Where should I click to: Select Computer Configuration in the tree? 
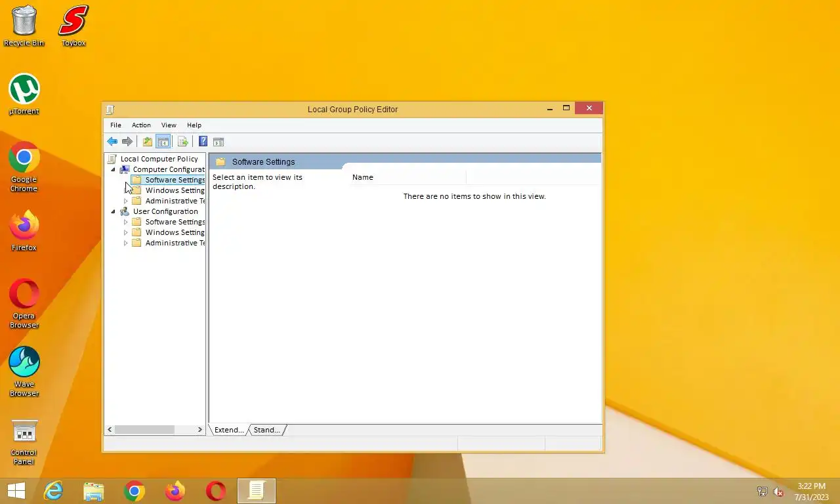point(169,169)
